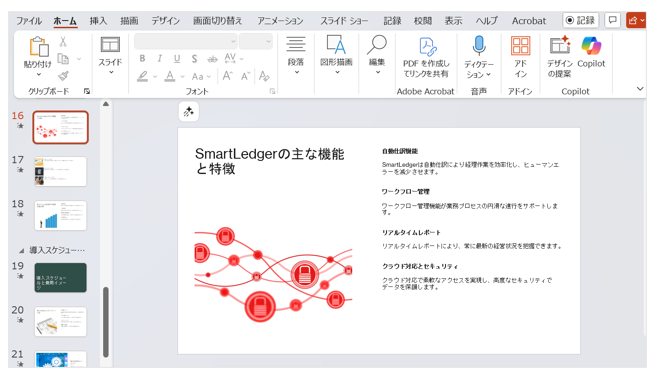
Task: Click the font color A button
Action: point(170,76)
